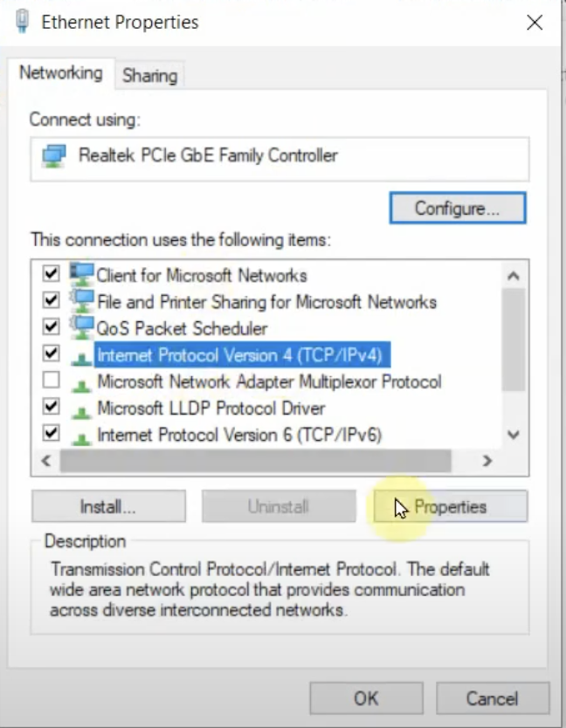Click the list's scroll down arrow
The width and height of the screenshot is (566, 728).
coord(514,435)
